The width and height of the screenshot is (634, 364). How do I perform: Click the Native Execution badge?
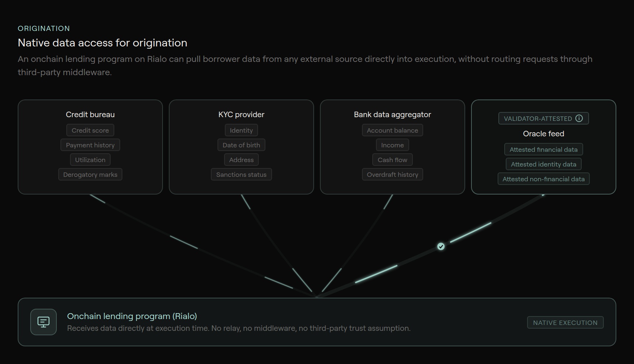565,323
